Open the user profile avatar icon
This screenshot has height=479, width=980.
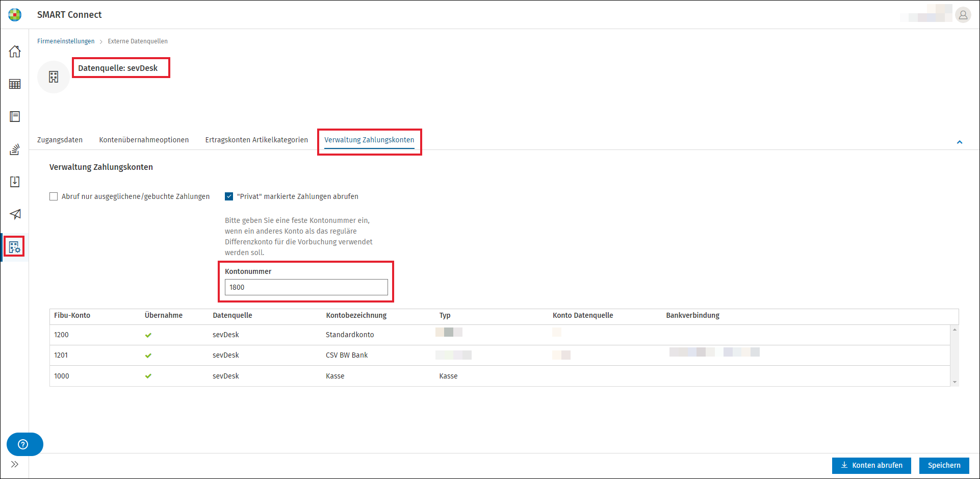[x=963, y=15]
